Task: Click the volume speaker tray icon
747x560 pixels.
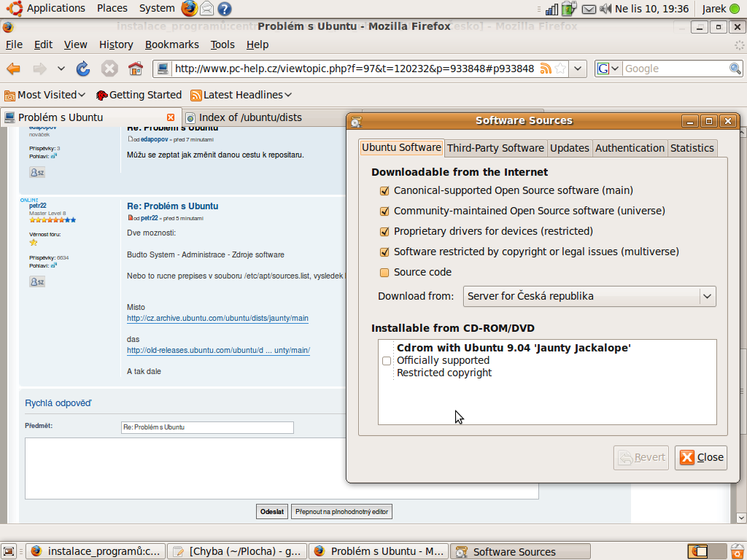Action: pos(605,9)
